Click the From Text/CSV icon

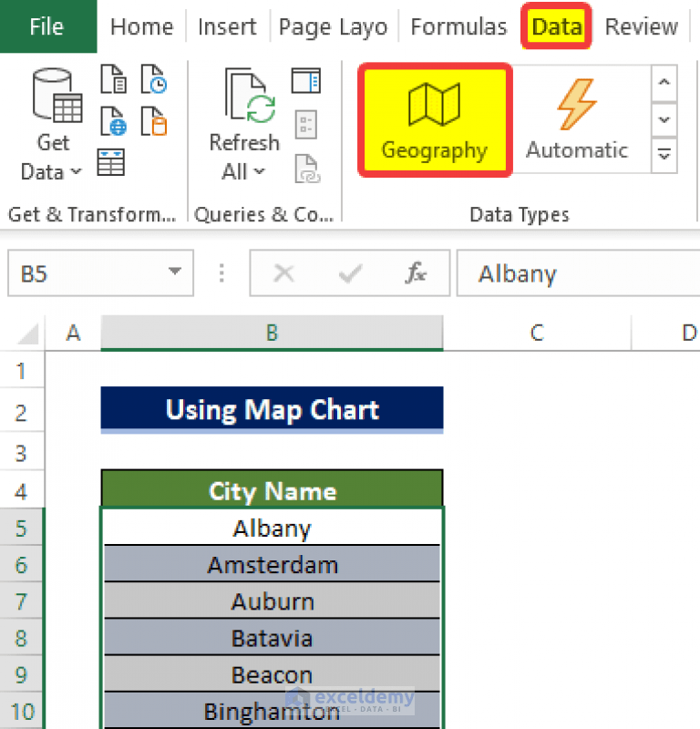click(x=114, y=79)
